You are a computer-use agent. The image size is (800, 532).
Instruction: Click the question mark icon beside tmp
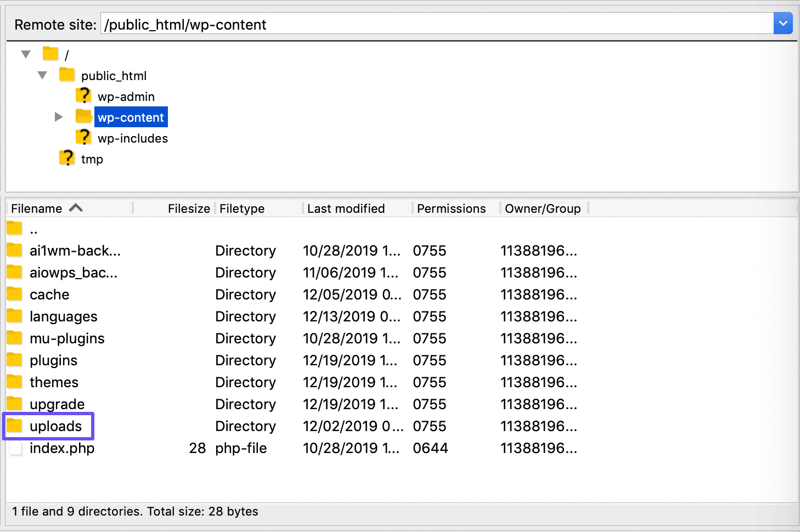[x=66, y=158]
